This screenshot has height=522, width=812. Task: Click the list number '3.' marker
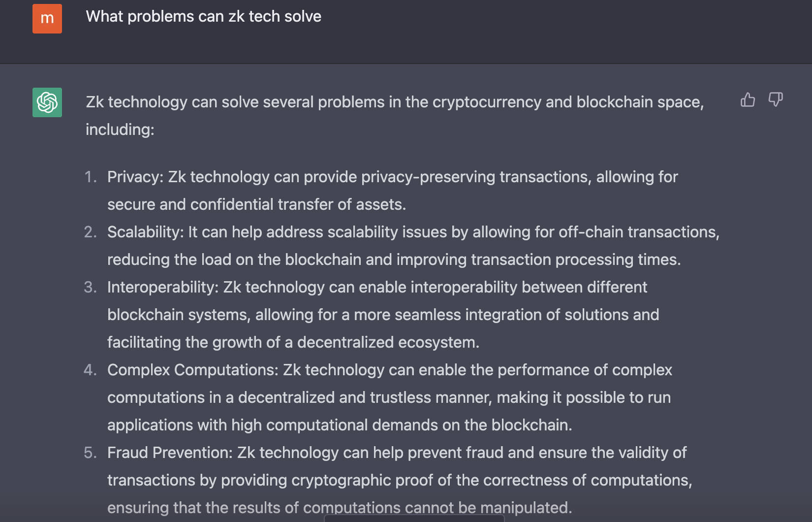pyautogui.click(x=91, y=287)
